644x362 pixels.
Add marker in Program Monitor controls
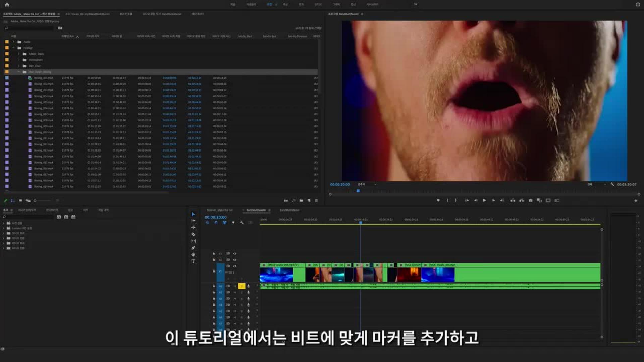tap(438, 200)
